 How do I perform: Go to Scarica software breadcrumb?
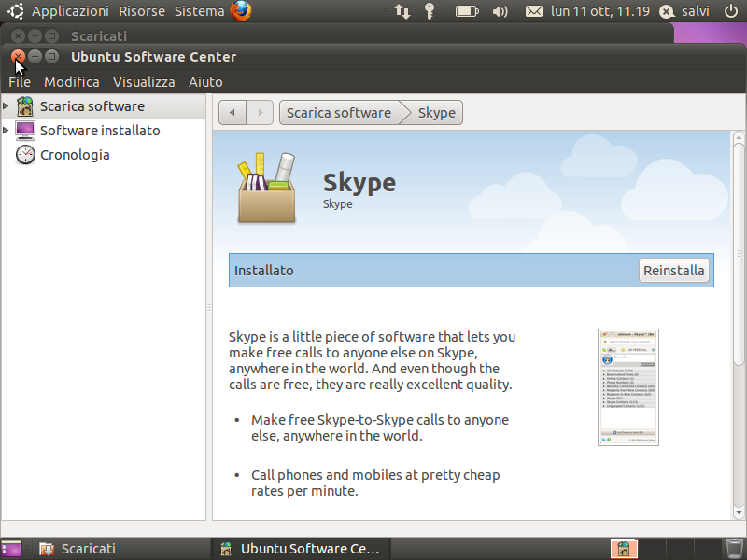(339, 113)
